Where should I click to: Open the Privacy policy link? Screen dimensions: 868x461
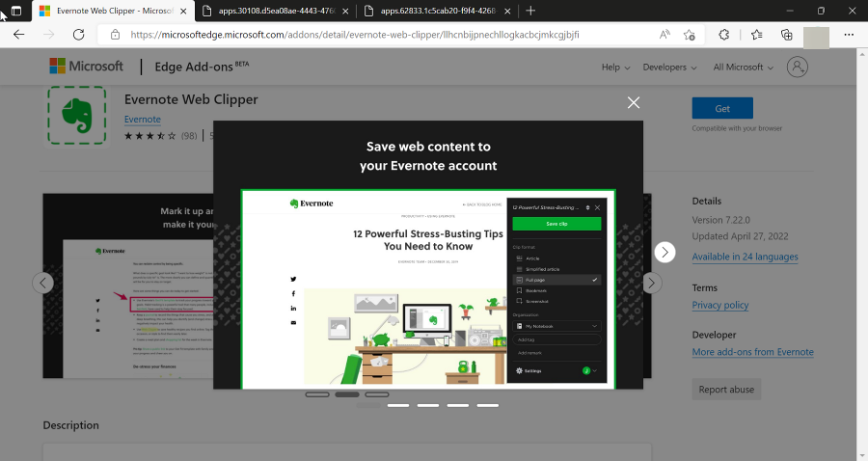(720, 305)
